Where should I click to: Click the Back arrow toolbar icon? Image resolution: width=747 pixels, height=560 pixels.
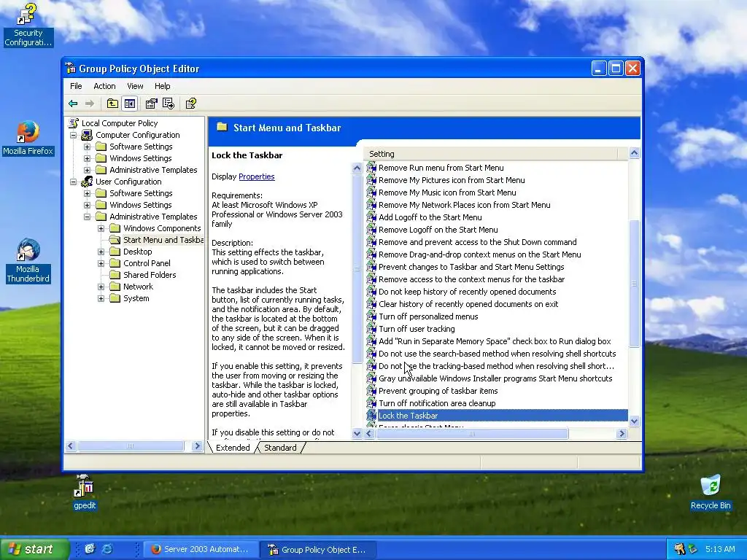tap(73, 104)
